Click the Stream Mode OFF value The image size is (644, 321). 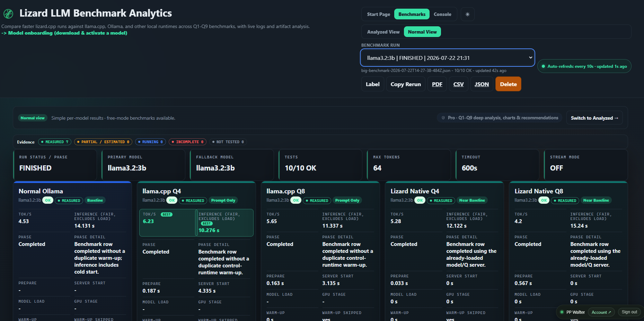(556, 168)
